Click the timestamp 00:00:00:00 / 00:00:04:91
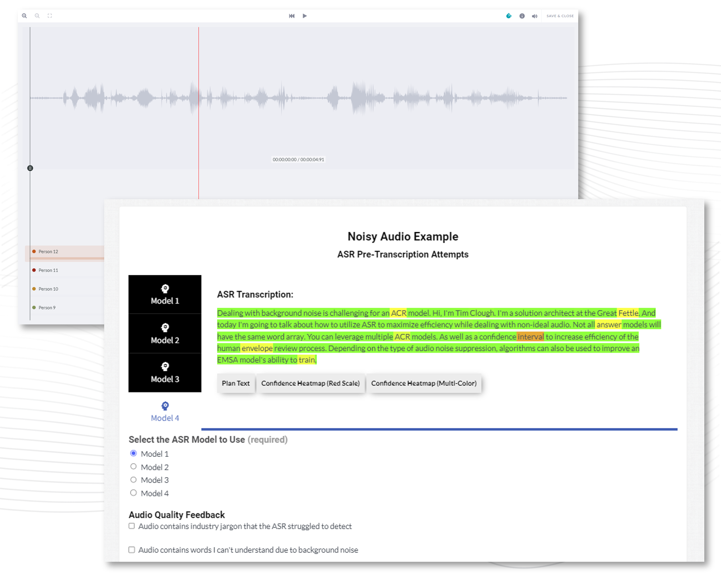Screen dimensions: 721x588 point(298,159)
